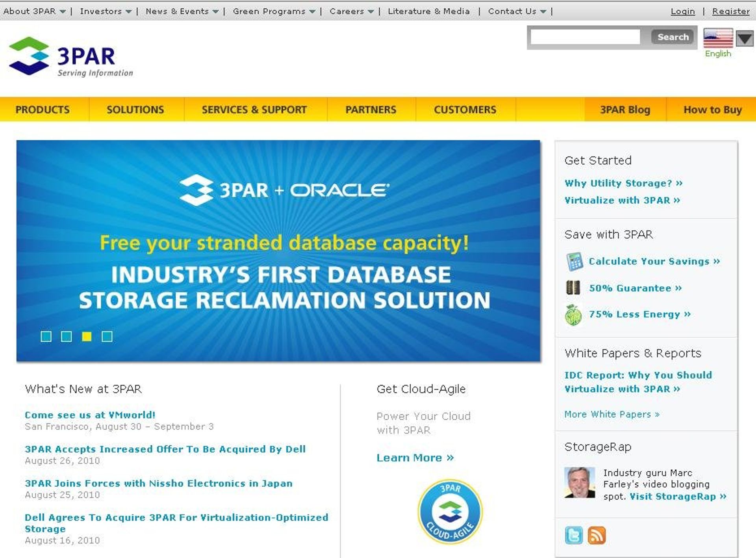The width and height of the screenshot is (756, 558).
Task: Open the orange RSS feed icon
Action: point(597,536)
